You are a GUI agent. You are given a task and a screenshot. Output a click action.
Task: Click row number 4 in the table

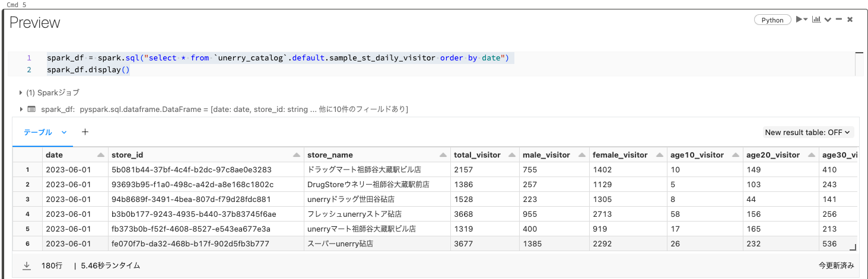(27, 214)
